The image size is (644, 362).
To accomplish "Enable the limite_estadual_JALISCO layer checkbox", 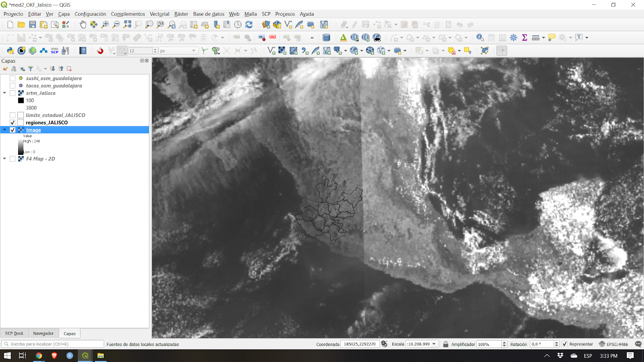I will tap(12, 115).
